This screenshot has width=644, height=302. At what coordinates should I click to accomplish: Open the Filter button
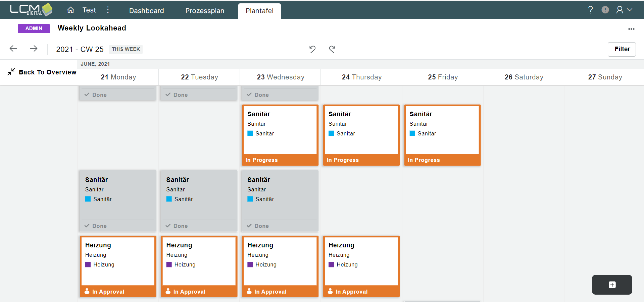point(622,49)
